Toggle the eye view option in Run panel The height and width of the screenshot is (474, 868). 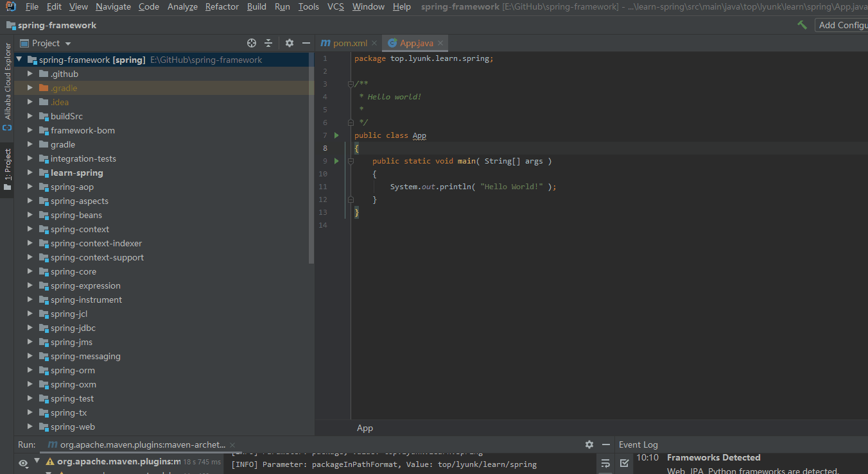(x=23, y=463)
